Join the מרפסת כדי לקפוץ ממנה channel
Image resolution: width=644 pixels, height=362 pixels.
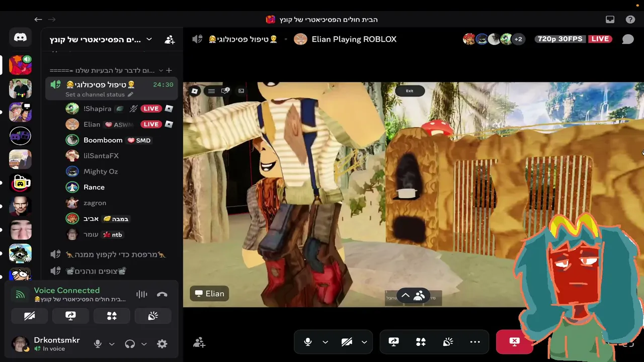[111, 254]
